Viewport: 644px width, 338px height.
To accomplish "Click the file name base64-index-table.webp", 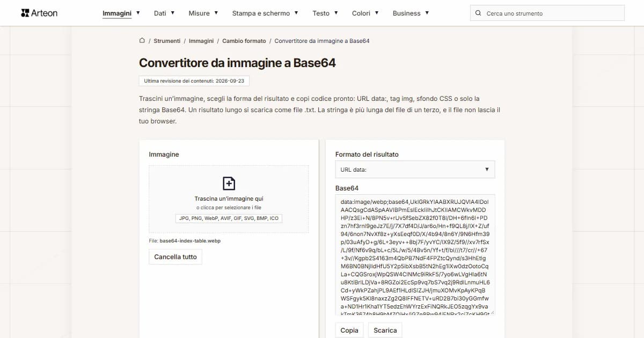I will [190, 241].
